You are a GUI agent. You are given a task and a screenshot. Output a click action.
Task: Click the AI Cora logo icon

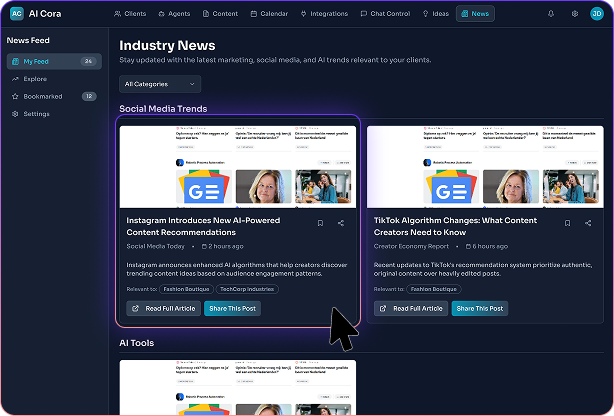[16, 14]
